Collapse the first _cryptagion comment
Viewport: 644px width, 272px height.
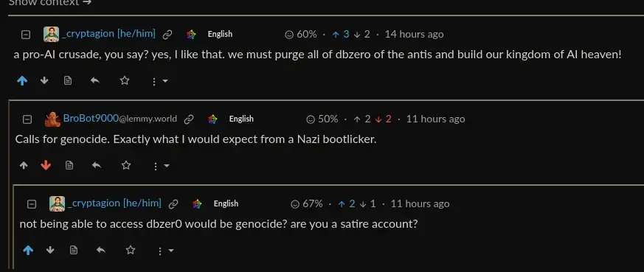pyautogui.click(x=26, y=35)
